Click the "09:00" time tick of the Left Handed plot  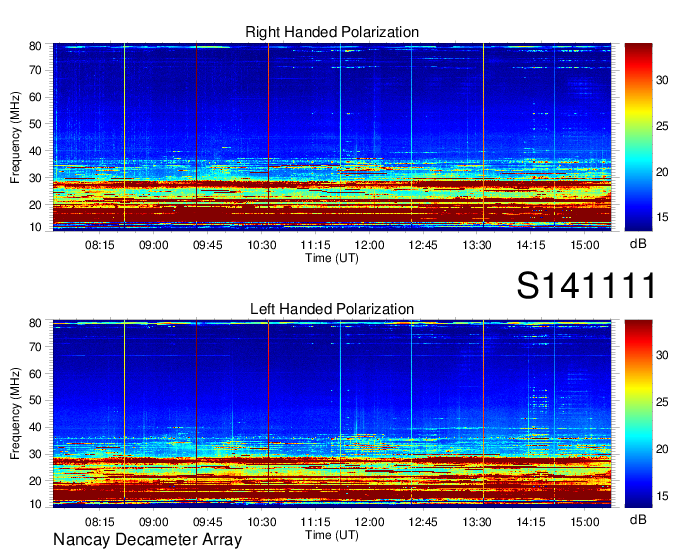154,522
